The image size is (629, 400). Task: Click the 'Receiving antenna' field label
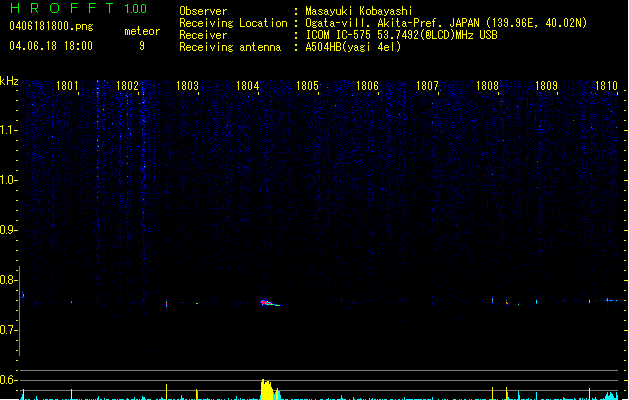pos(230,47)
